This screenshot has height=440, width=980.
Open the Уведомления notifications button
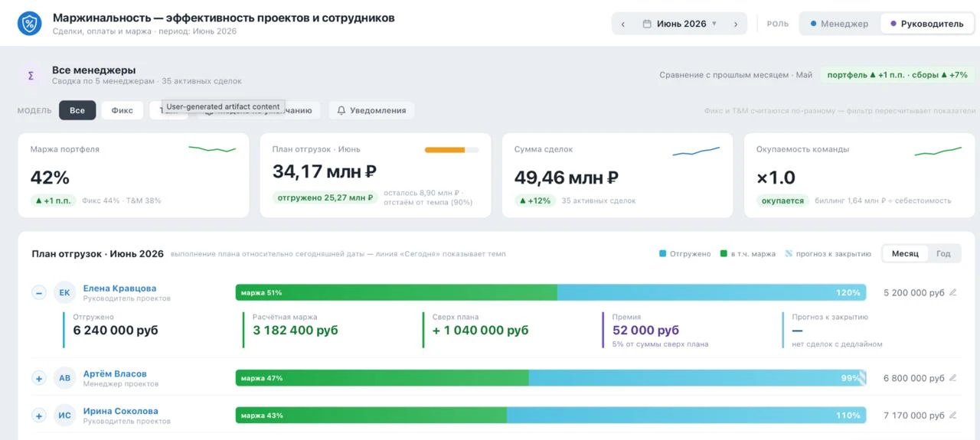(372, 110)
